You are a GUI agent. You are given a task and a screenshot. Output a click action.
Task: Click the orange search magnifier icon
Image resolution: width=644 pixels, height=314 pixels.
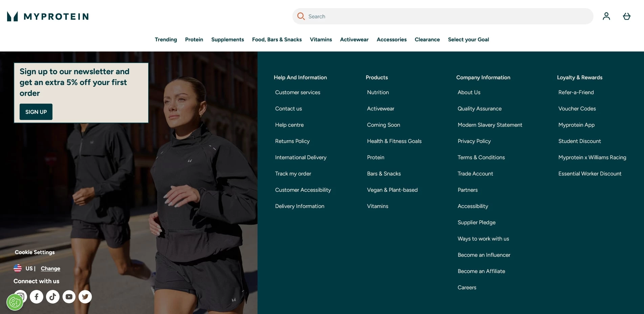pos(301,16)
